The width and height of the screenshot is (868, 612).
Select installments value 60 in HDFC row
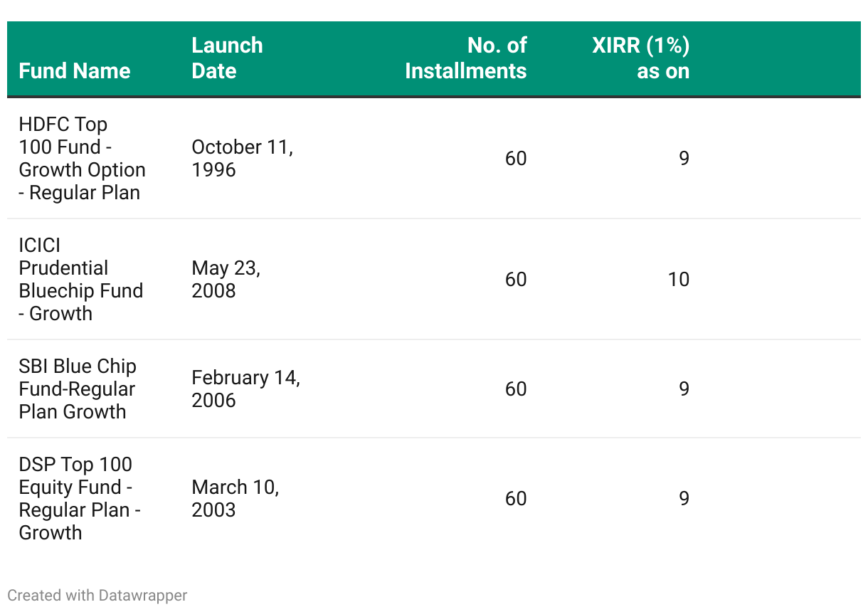tap(516, 158)
